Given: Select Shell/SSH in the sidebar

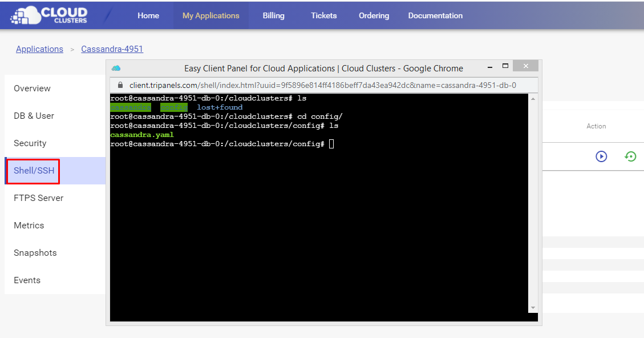Looking at the screenshot, I should coord(55,171).
